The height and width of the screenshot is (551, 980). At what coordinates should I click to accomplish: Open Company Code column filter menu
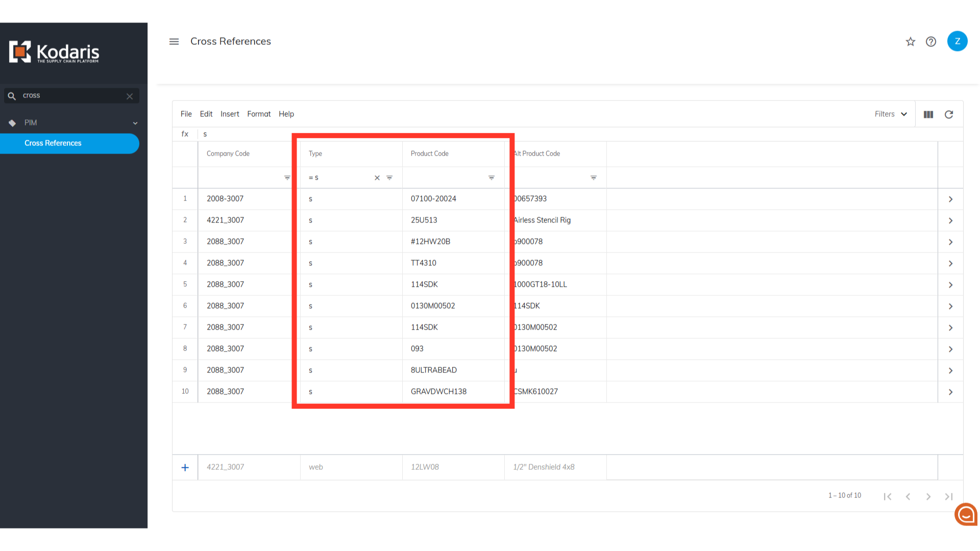[287, 178]
